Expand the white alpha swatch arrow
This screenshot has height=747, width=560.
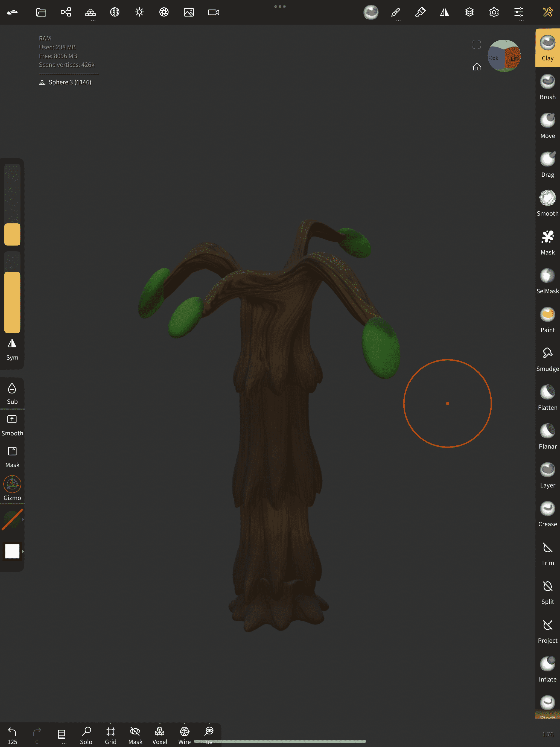[x=23, y=551]
